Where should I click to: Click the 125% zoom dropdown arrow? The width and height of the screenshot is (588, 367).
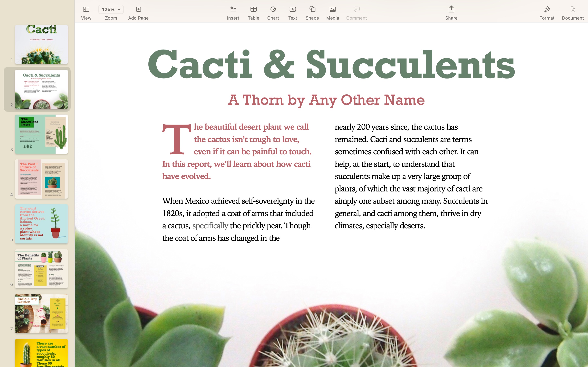tap(119, 10)
